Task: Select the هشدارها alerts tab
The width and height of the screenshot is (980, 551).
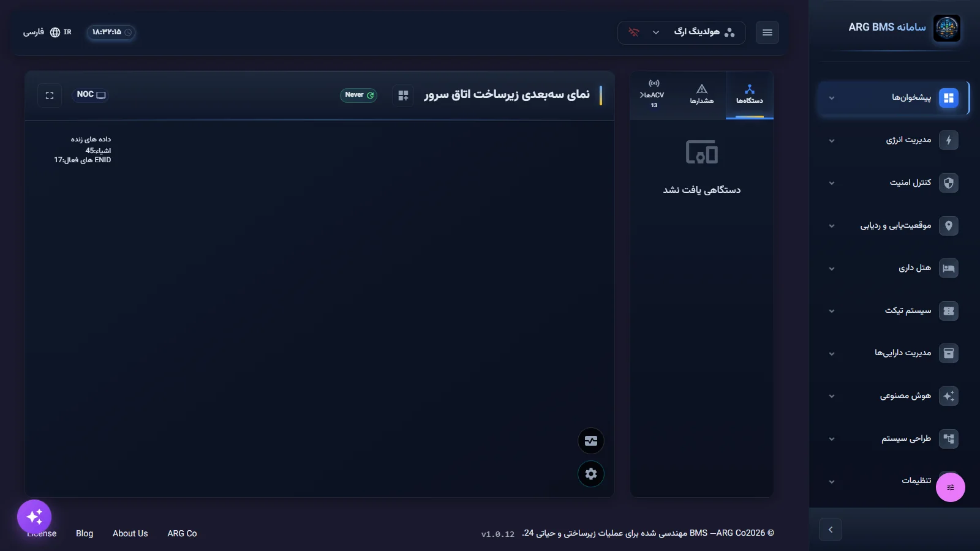Action: click(702, 95)
